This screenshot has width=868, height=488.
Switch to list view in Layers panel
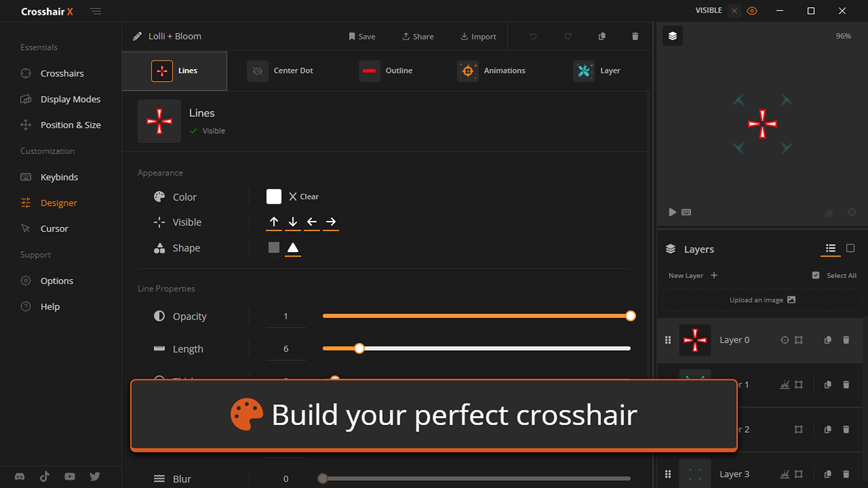[x=830, y=249]
